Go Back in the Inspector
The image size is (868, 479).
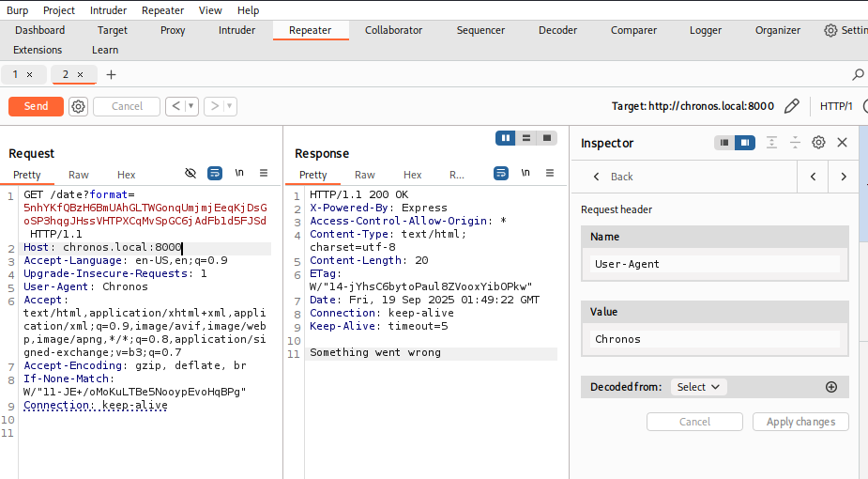pos(612,177)
